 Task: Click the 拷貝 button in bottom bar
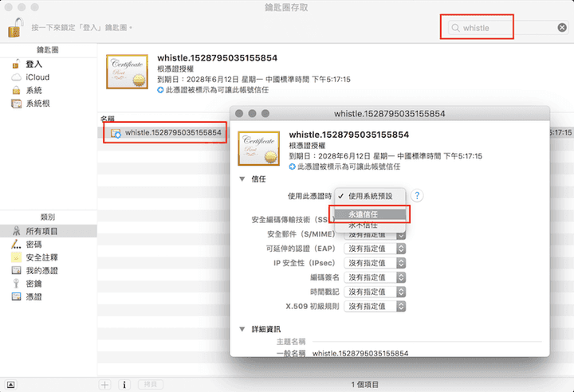pyautogui.click(x=151, y=385)
